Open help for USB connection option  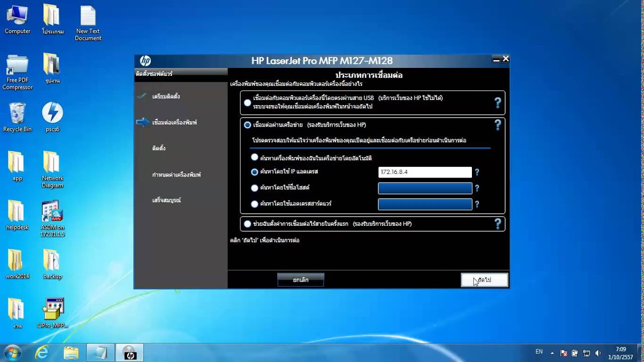coord(498,103)
